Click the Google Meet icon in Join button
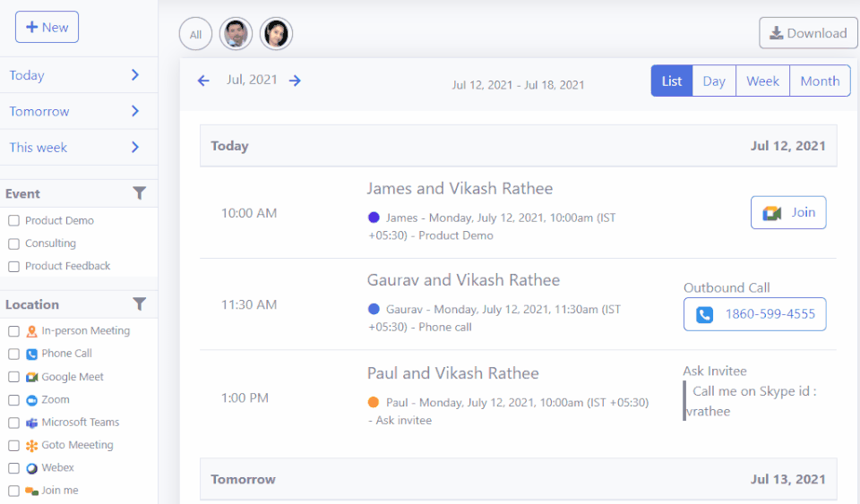The width and height of the screenshot is (860, 504). (771, 213)
